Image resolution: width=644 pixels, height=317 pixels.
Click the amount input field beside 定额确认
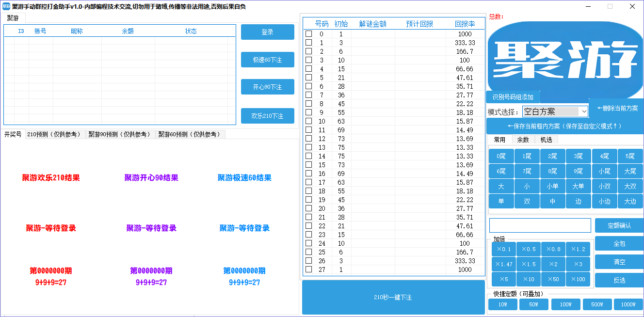pyautogui.click(x=539, y=225)
